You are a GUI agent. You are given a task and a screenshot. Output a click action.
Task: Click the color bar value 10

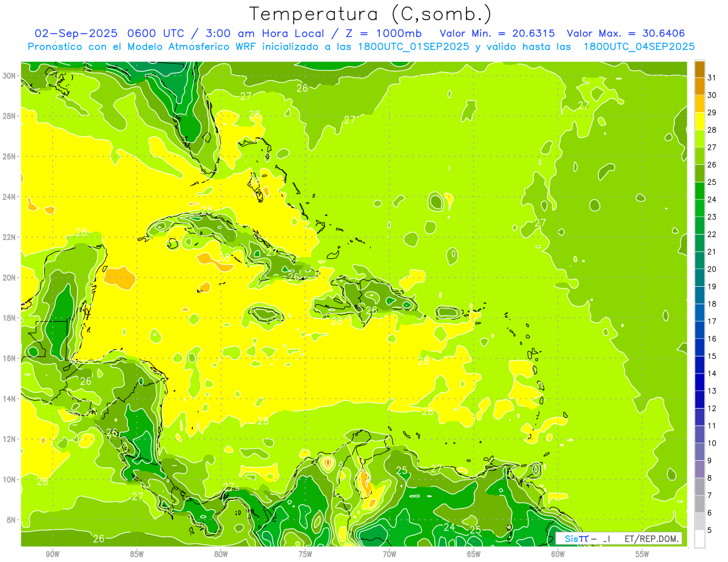[712, 443]
